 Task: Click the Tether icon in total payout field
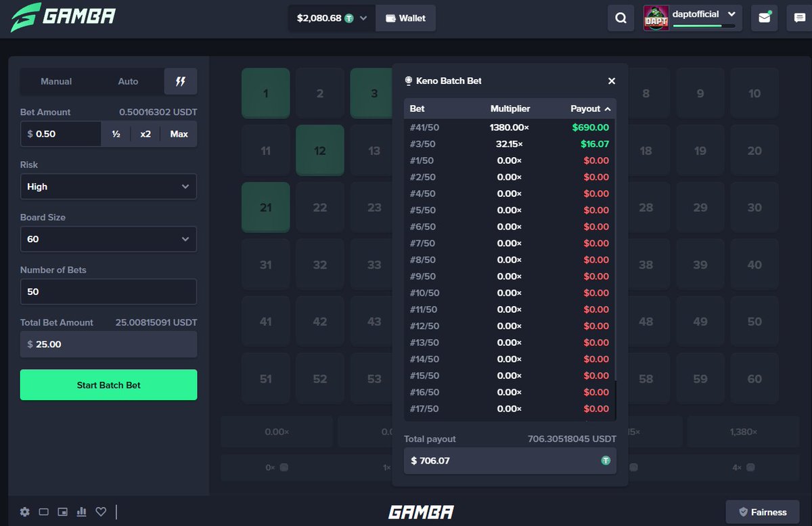click(606, 460)
